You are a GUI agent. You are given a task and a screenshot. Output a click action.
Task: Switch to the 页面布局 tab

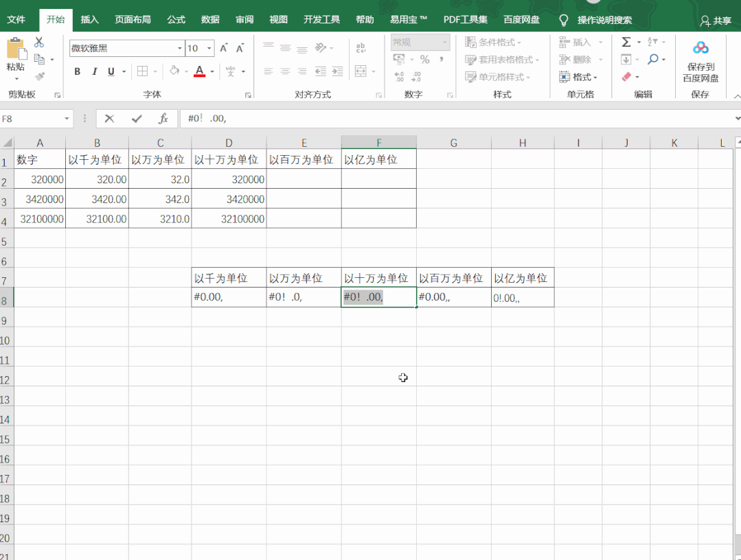click(133, 20)
